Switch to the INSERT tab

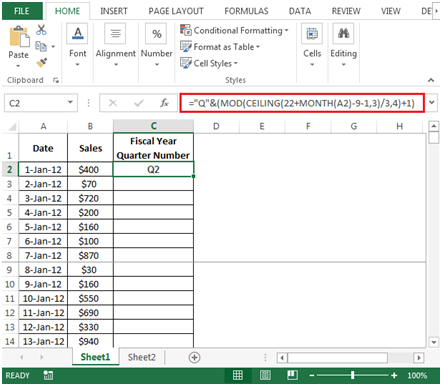coord(114,11)
